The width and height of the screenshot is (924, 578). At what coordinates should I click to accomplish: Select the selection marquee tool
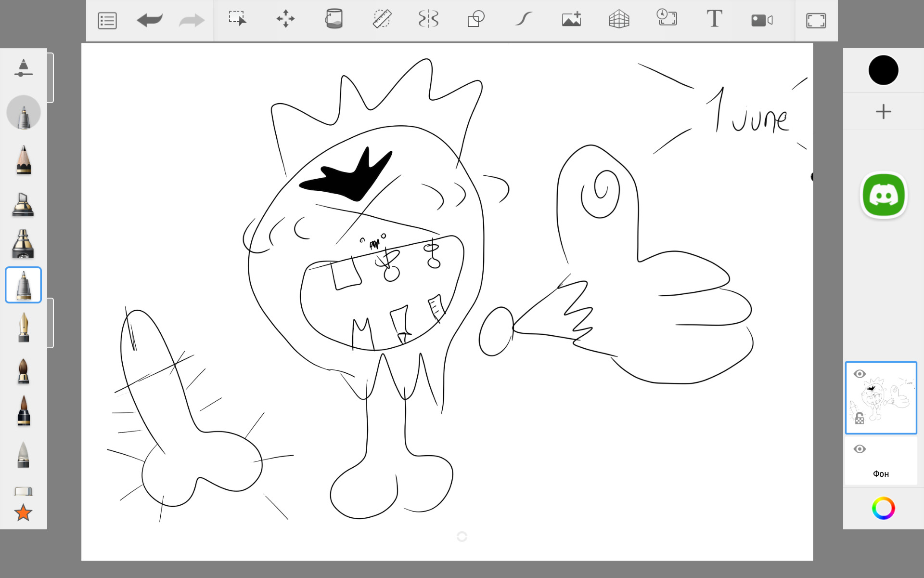tap(237, 19)
